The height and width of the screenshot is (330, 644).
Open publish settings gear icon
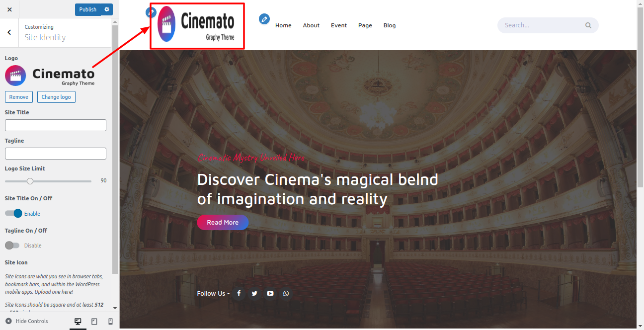tap(107, 9)
